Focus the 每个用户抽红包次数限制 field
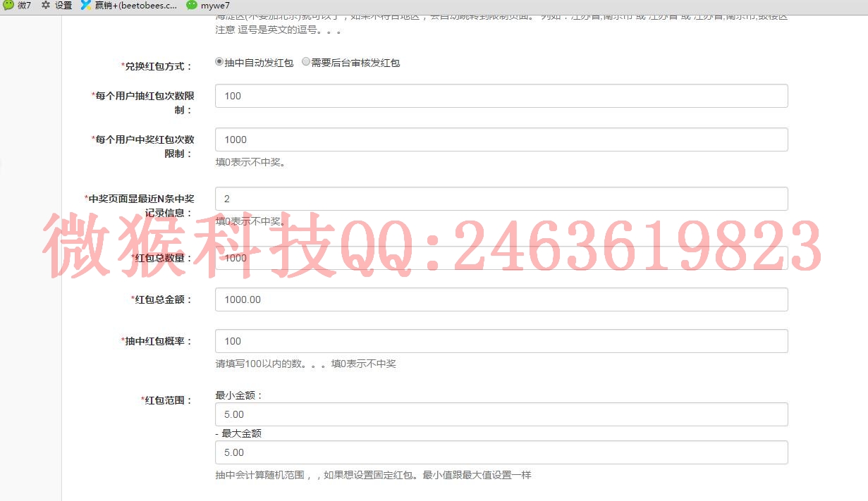Screen dimensions: 868x501 coord(501,96)
